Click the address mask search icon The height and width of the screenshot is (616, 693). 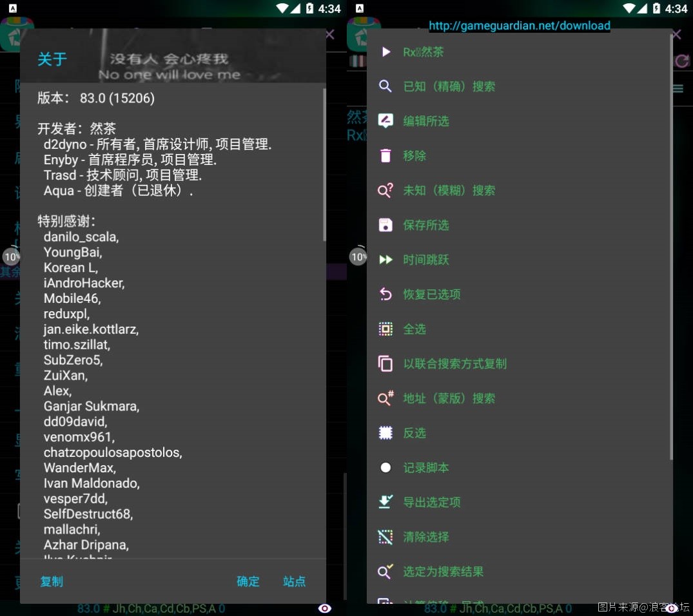click(386, 398)
